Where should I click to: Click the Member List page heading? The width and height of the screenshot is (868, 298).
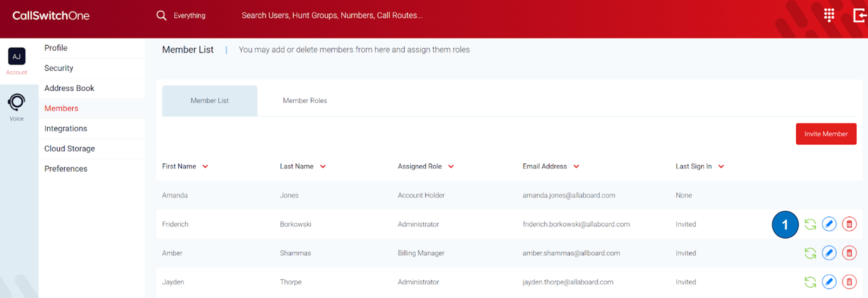[188, 50]
